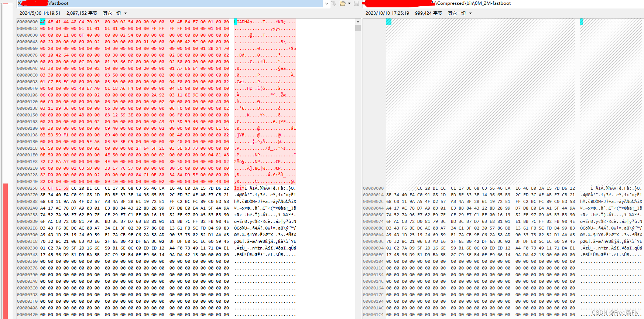The width and height of the screenshot is (644, 319).
Task: Click offset 0000008C in the right pane
Action: pyautogui.click(x=373, y=228)
